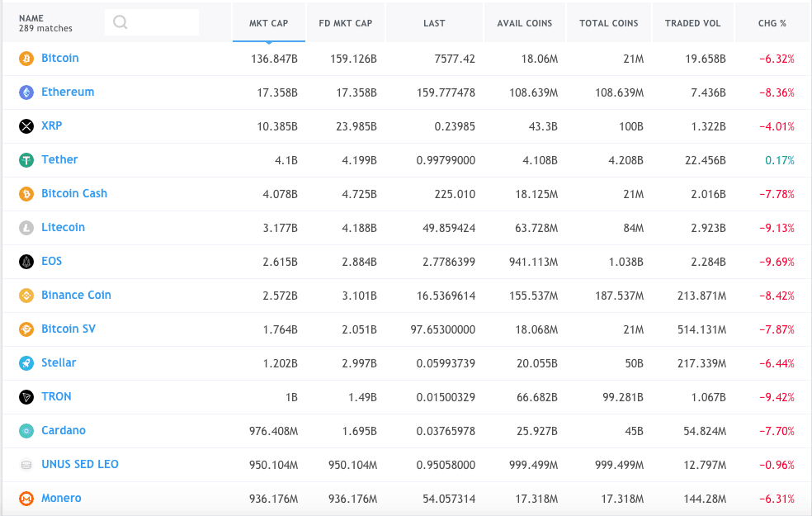
Task: Open the Stellar link
Action: [59, 362]
